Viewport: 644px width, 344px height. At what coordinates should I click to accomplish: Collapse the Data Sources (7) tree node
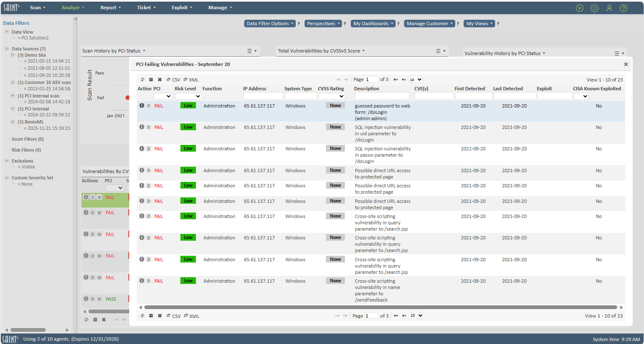pyautogui.click(x=6, y=49)
